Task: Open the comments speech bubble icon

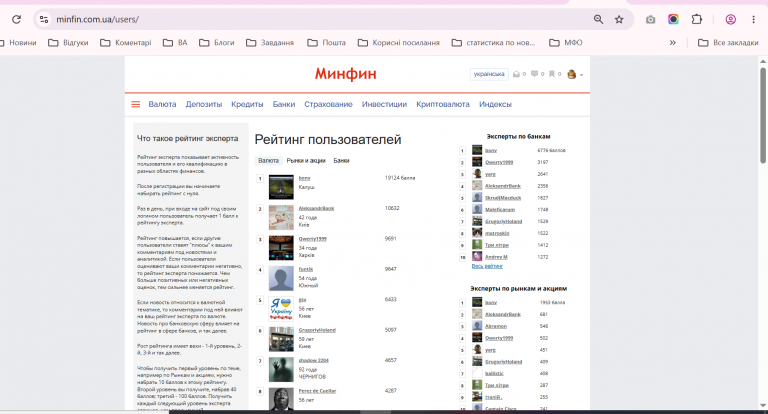Action: (534, 74)
